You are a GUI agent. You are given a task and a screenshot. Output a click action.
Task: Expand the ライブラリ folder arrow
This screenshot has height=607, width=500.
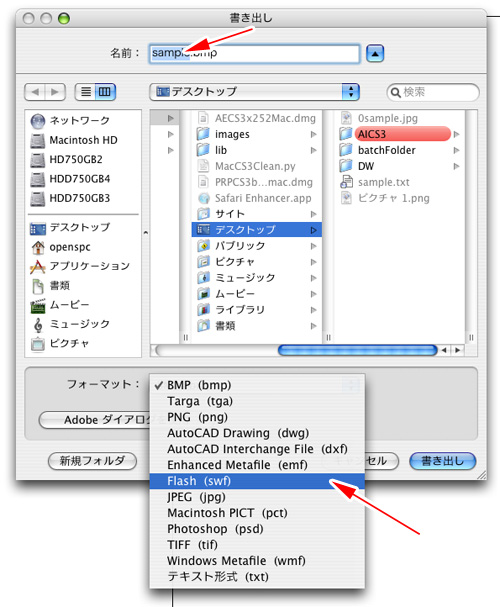pos(313,310)
